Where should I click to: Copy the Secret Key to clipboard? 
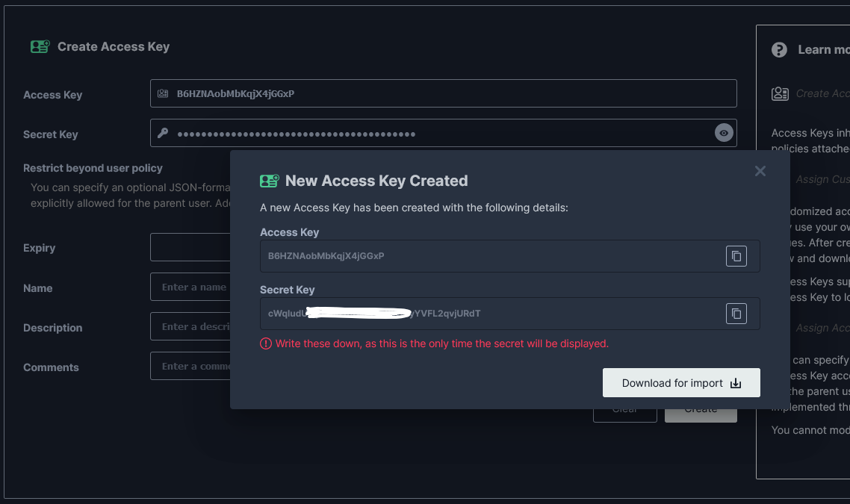click(736, 314)
